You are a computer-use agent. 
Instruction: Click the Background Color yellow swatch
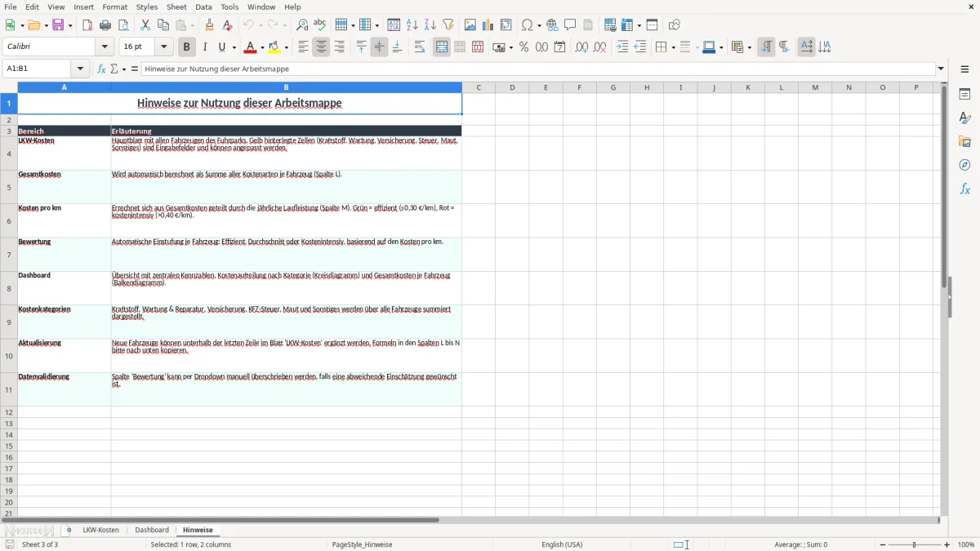pos(274,47)
